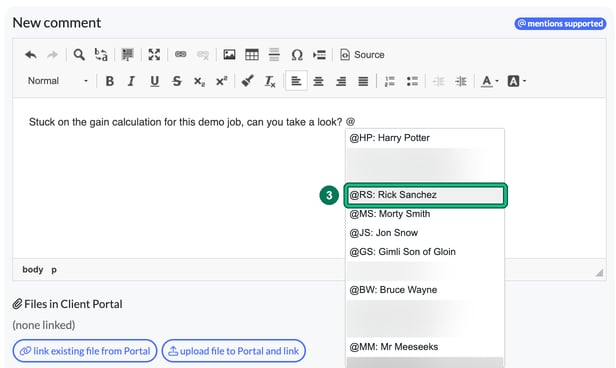Insert special character Omega icon
Viewport: 616px width, 368px height.
[x=297, y=55]
